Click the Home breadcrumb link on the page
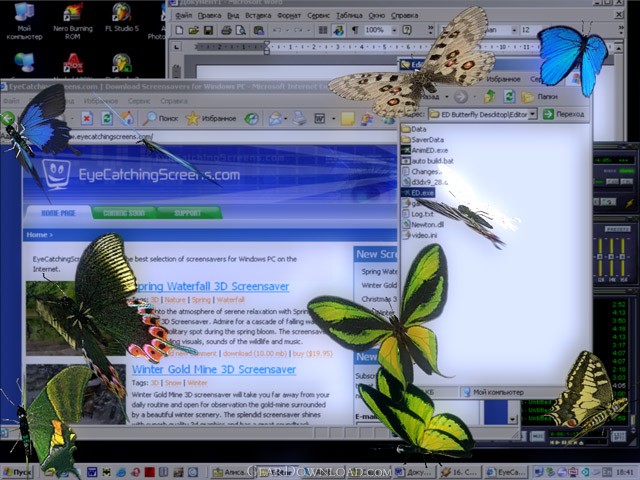The width and height of the screenshot is (640, 480). pos(37,235)
